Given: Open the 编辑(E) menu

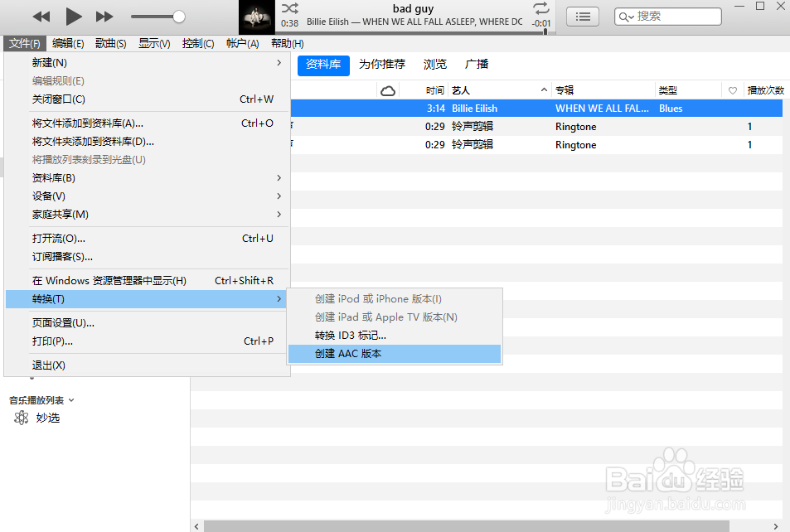Looking at the screenshot, I should [68, 43].
